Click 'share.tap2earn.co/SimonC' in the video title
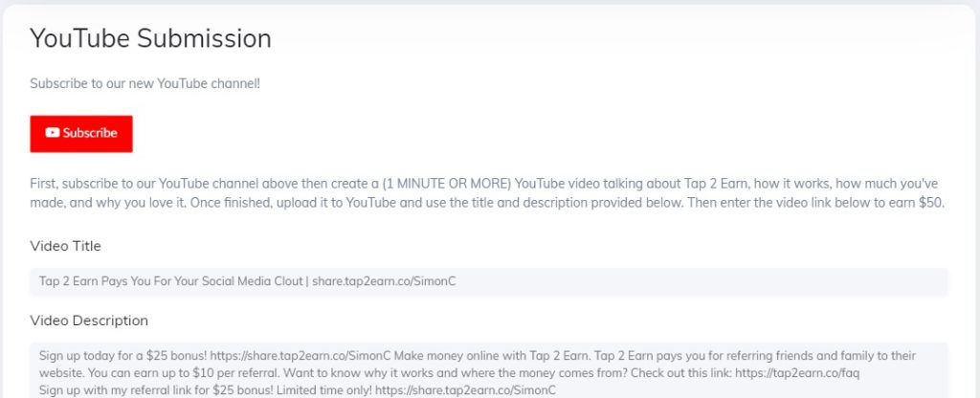 [x=384, y=282]
